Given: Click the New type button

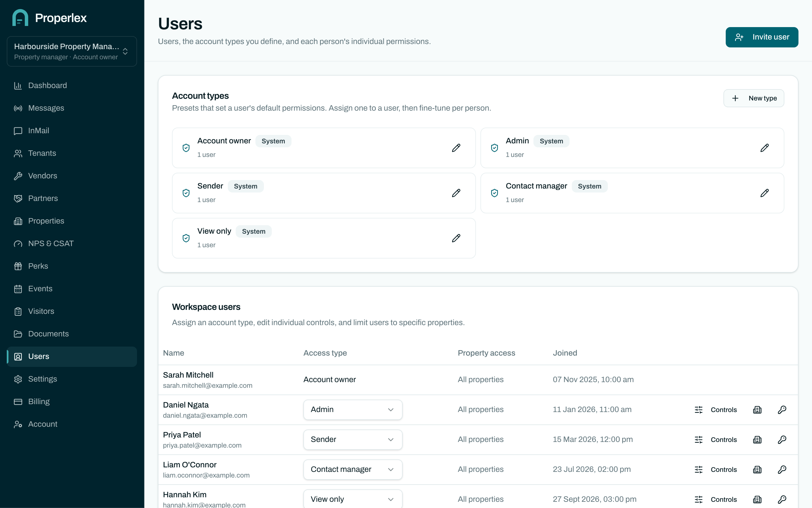Looking at the screenshot, I should (x=754, y=98).
